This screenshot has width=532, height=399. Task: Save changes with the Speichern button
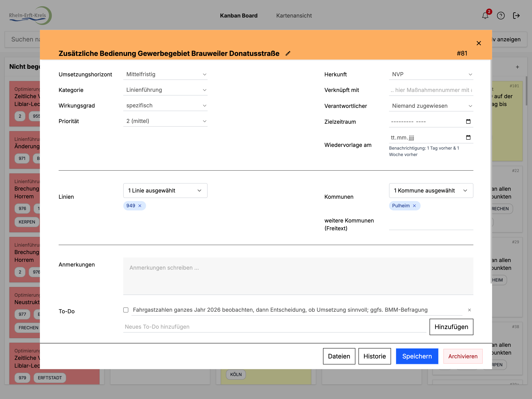point(417,356)
